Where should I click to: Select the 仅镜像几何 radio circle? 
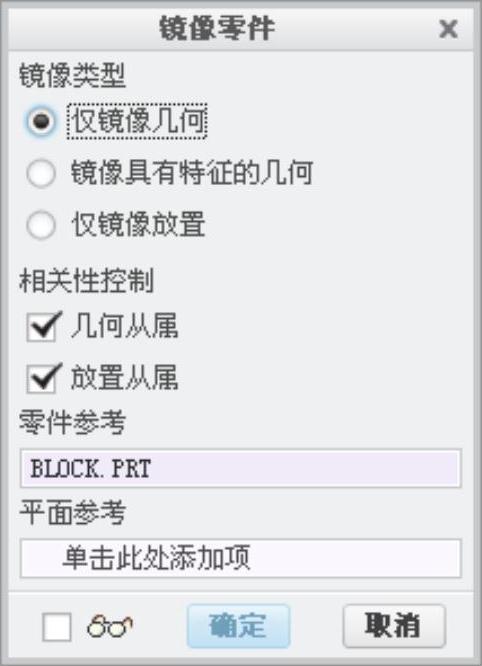coord(41,121)
